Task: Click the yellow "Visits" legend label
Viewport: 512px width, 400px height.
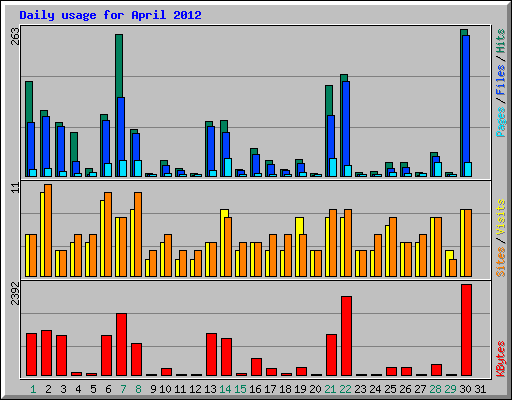Action: [501, 217]
